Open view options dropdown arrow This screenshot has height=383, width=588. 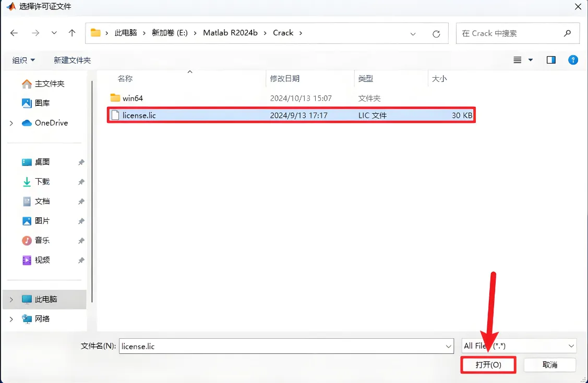(530, 60)
